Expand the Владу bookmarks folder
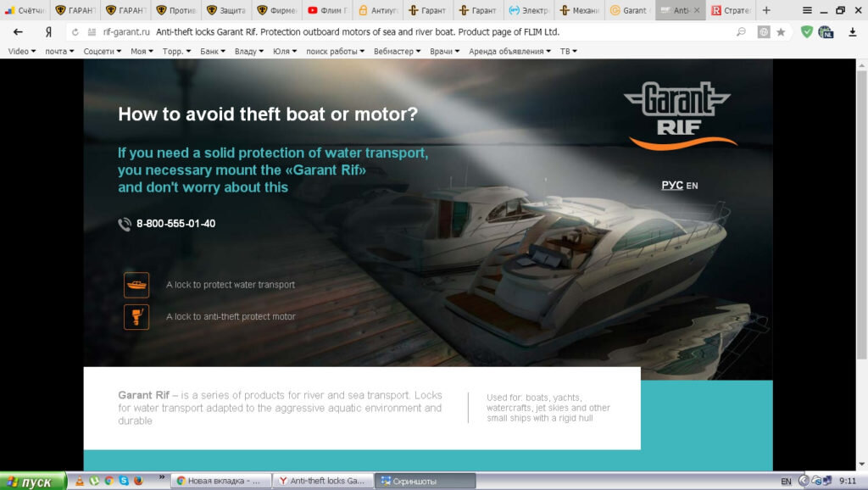Screen dimensions: 868x490 248,51
